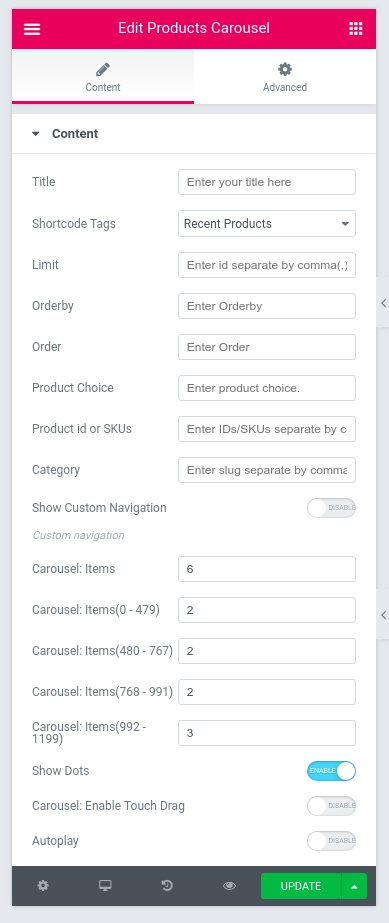The image size is (389, 923).
Task: Enable the Autoplay switch
Action: (x=331, y=841)
